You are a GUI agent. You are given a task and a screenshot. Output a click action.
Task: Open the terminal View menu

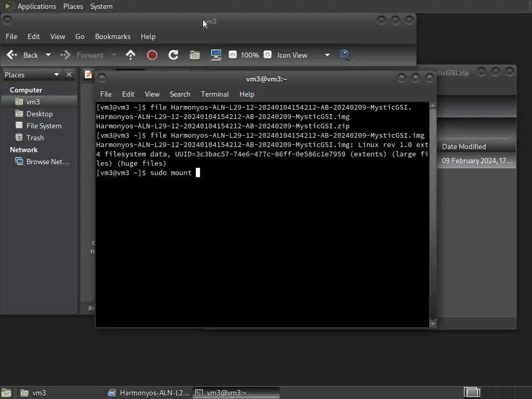(152, 94)
